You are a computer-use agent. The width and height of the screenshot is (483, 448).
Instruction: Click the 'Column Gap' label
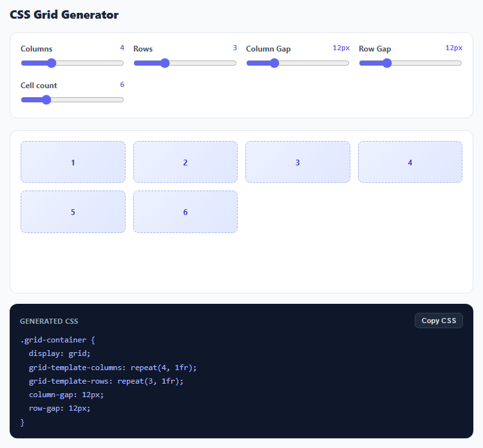coord(269,49)
